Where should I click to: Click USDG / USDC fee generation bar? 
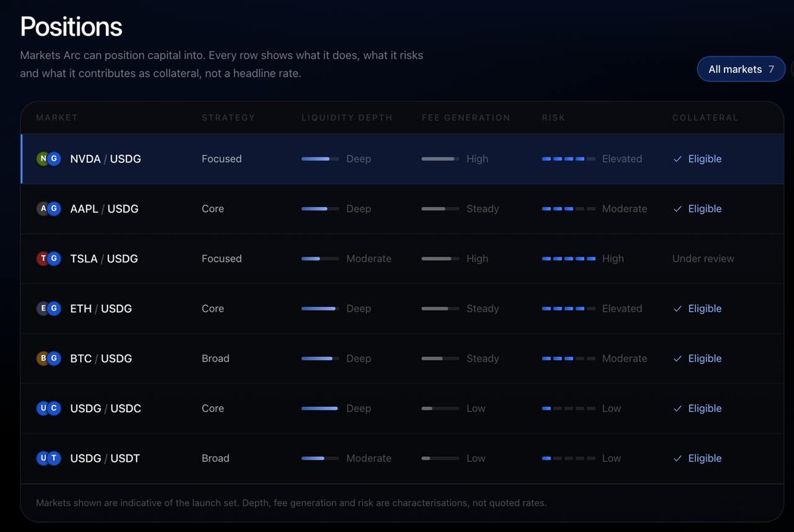[x=440, y=408]
